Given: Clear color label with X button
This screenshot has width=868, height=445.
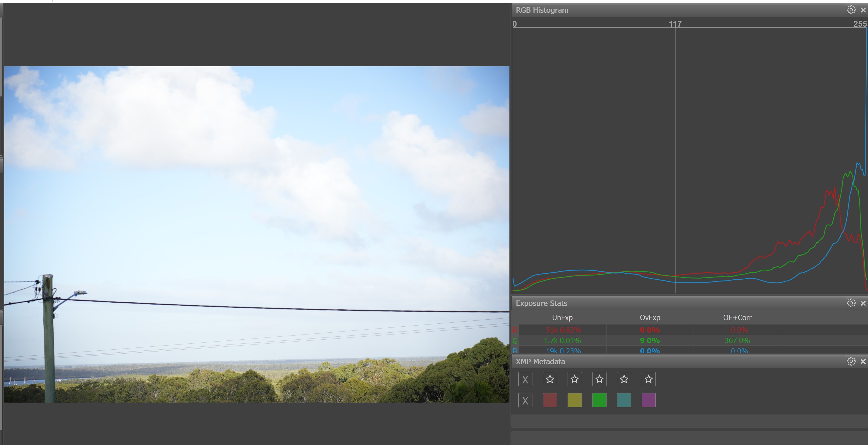Looking at the screenshot, I should click(x=525, y=400).
